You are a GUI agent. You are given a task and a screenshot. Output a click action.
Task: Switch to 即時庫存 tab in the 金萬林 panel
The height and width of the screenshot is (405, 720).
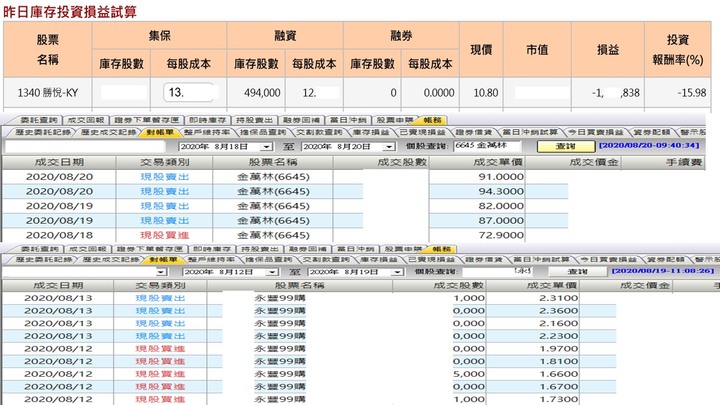click(207, 120)
